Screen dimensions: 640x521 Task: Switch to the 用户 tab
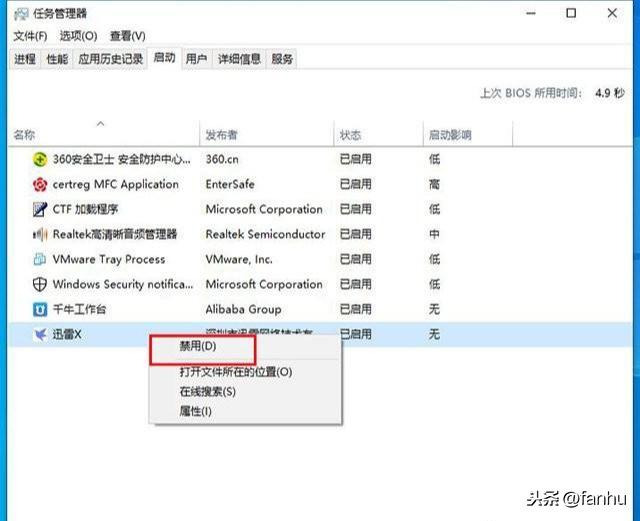click(196, 59)
